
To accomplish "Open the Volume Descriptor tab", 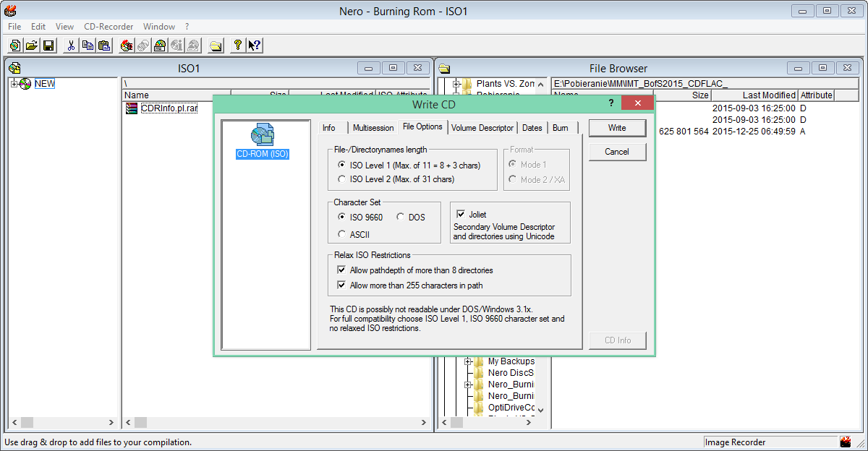I will coord(482,128).
